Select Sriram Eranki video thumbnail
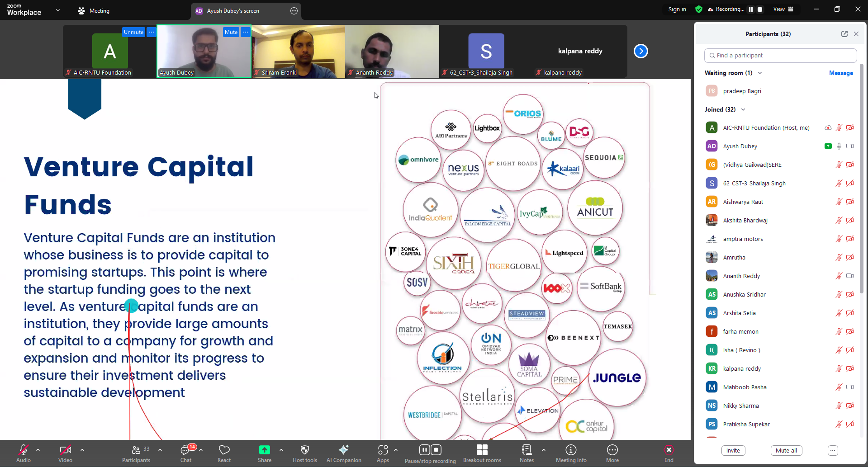This screenshot has height=467, width=868. coord(298,51)
